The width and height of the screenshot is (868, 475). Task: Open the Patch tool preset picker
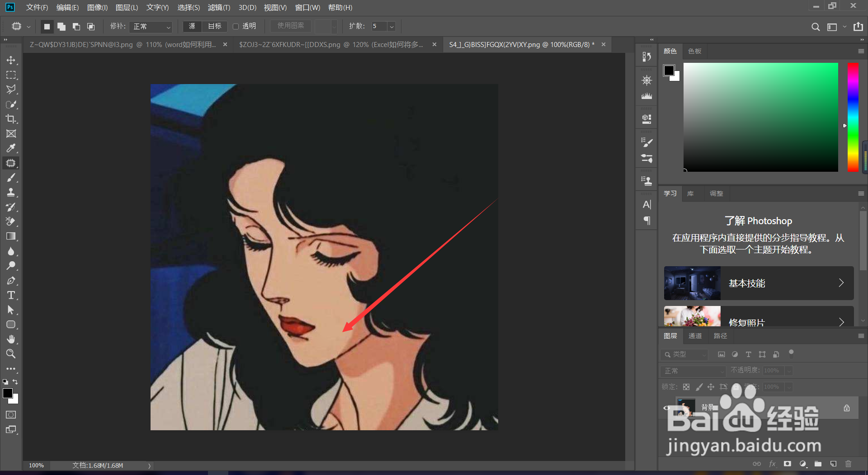pos(20,27)
